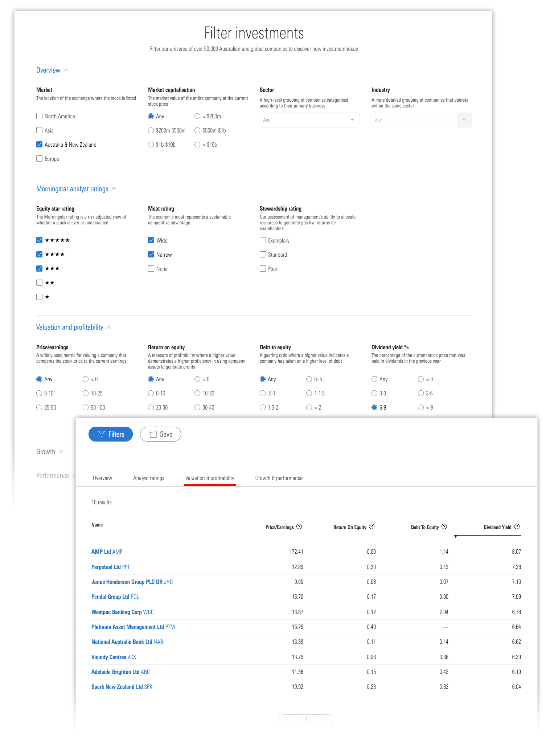Open Vicinity Centres VCX link

tap(114, 657)
